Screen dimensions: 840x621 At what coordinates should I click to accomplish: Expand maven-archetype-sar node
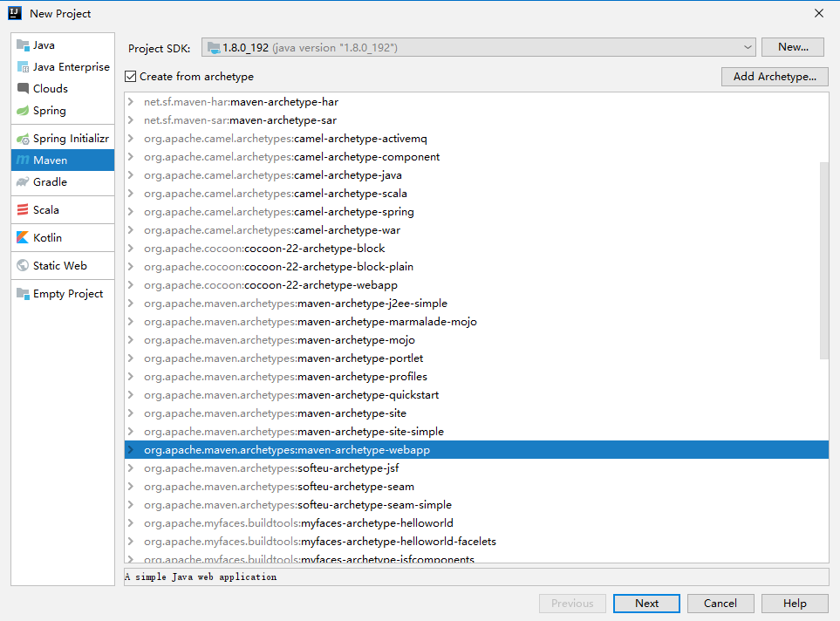point(131,120)
